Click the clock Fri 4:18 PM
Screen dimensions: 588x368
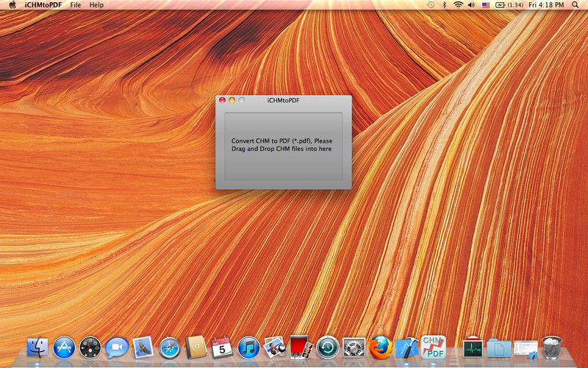[546, 5]
